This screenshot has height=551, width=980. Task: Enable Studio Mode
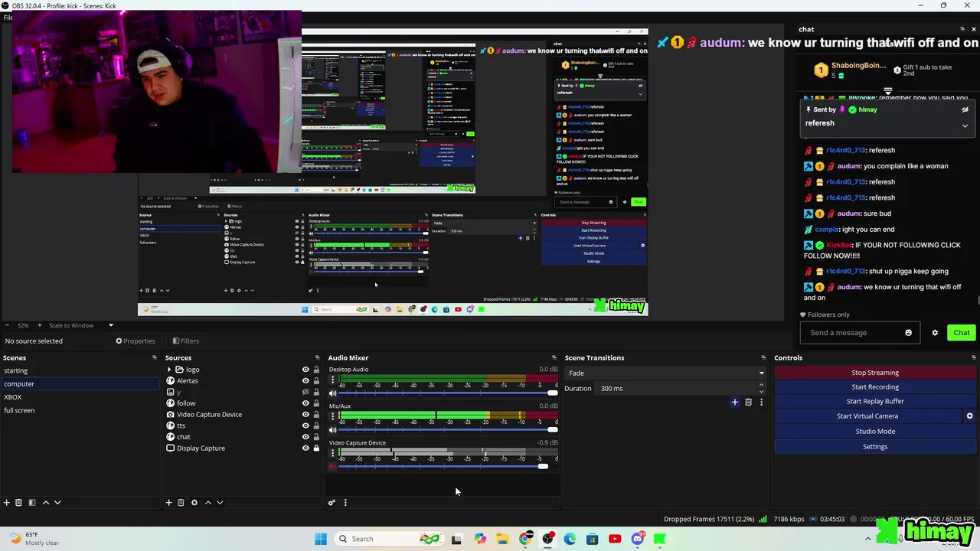click(x=875, y=432)
